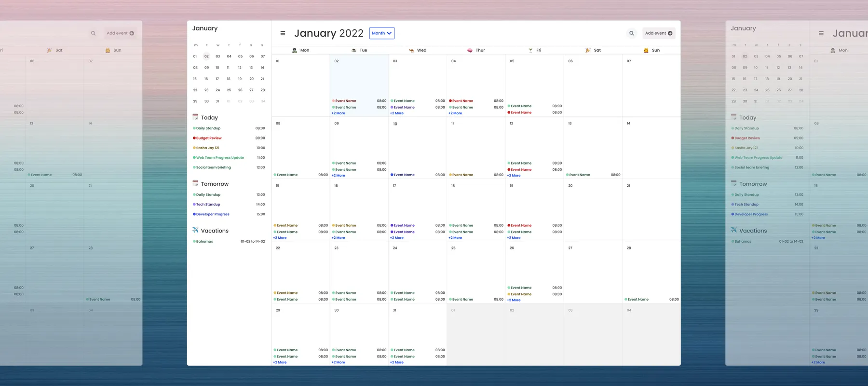Click the Add event button in main calendar
868x386 pixels.
click(659, 33)
